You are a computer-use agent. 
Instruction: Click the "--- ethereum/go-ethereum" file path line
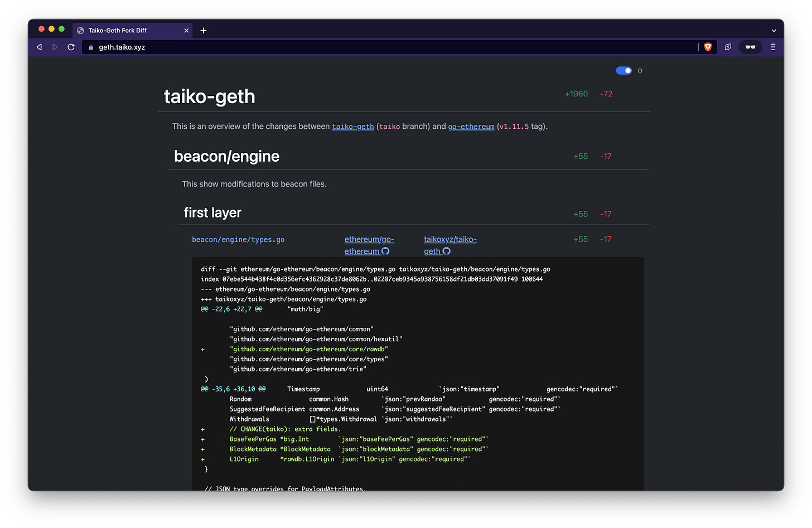(286, 289)
